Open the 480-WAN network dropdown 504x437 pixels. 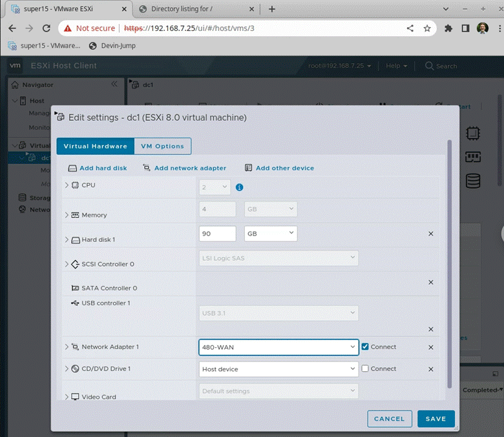[278, 347]
